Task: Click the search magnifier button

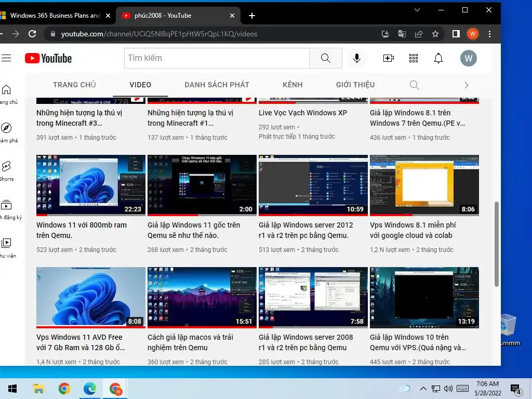Action: tap(325, 58)
